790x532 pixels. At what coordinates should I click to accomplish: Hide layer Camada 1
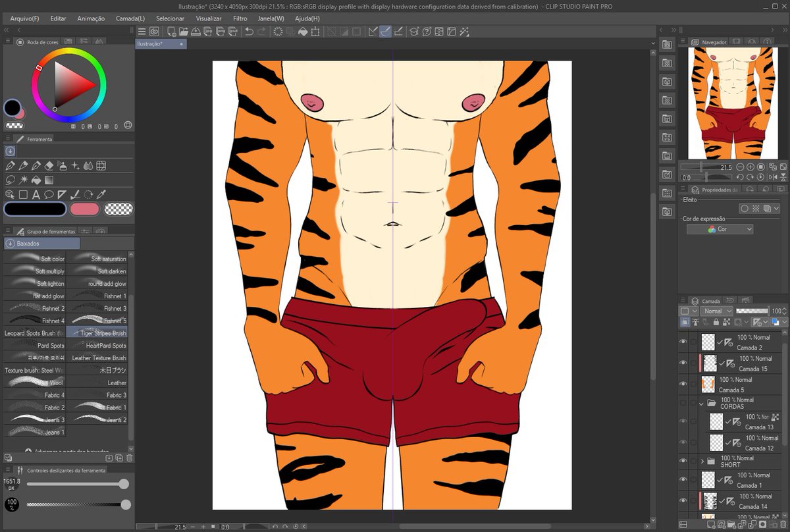click(x=683, y=479)
